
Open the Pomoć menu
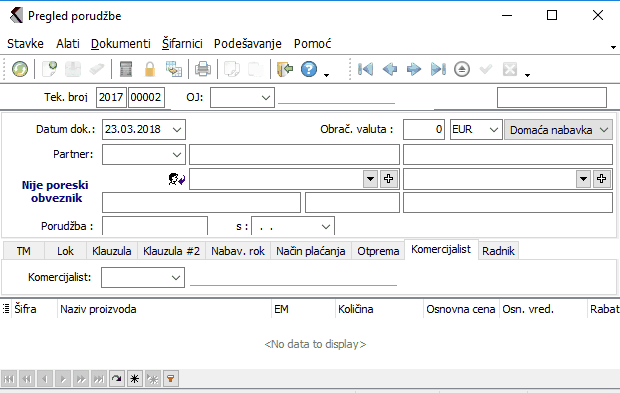pos(312,43)
